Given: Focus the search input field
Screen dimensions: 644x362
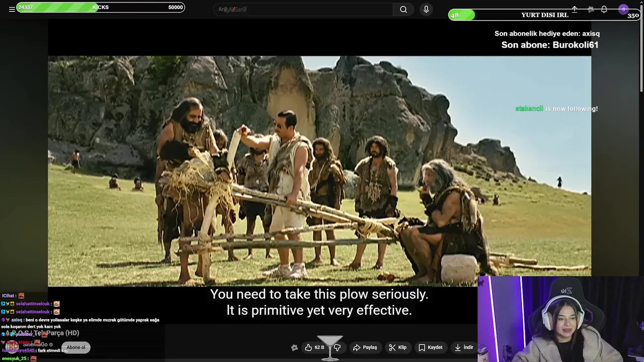Looking at the screenshot, I should (303, 9).
